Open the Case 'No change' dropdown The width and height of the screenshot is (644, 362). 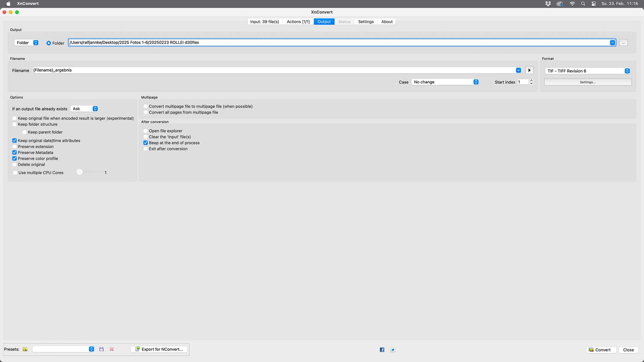pos(445,82)
